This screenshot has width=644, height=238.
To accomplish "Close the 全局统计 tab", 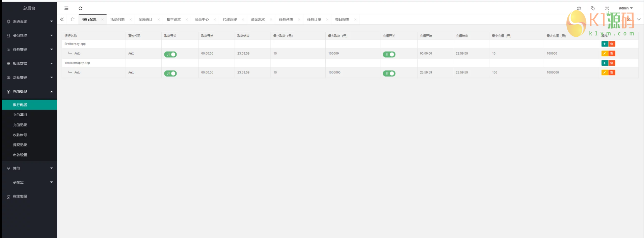I will (x=158, y=20).
